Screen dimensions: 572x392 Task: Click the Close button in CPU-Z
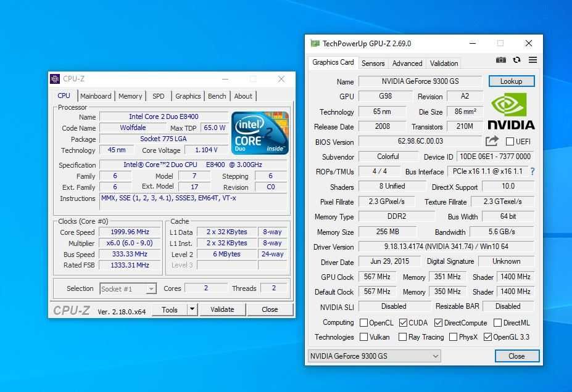pos(270,309)
